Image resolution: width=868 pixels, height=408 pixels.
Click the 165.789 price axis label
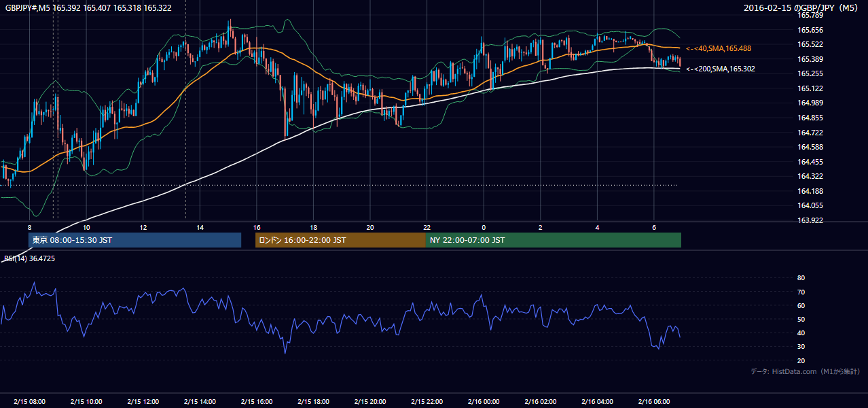[x=810, y=15]
